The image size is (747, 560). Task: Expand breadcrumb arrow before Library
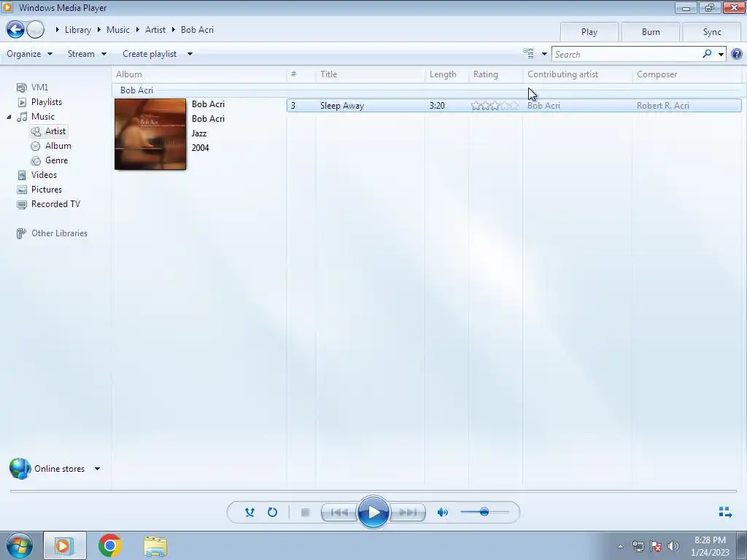coord(57,29)
